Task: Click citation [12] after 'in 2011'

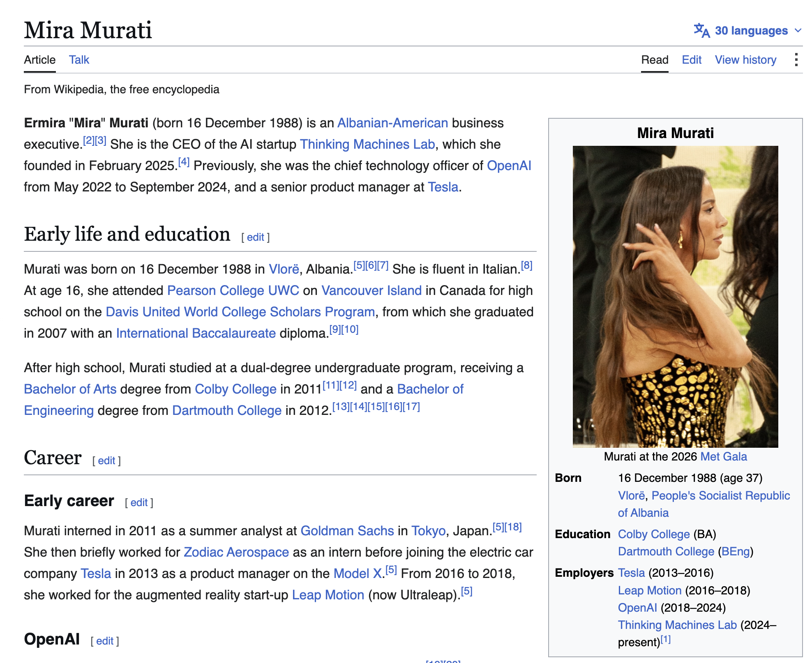Action: click(348, 385)
